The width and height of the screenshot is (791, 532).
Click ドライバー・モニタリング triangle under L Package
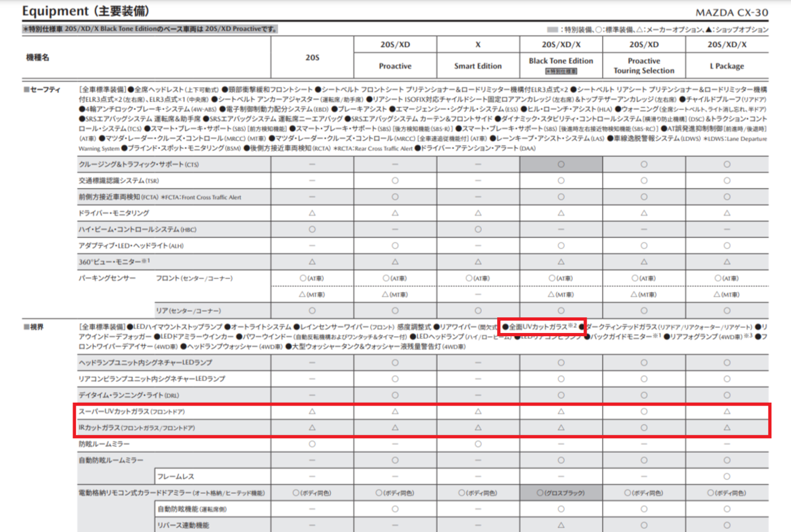(x=728, y=213)
